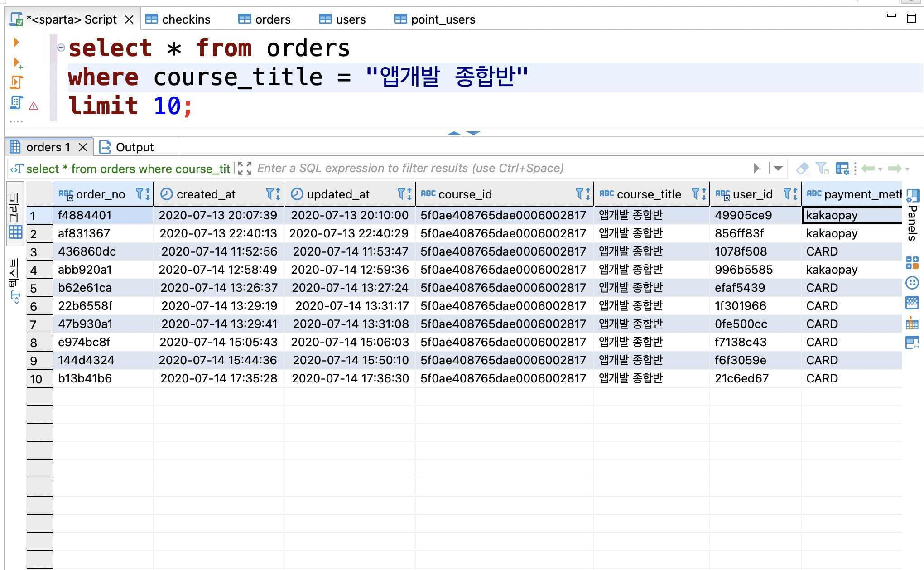Open the calc panel grid icon
The image size is (924, 570).
912,303
